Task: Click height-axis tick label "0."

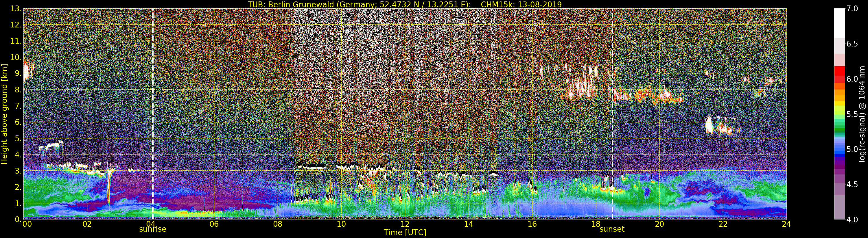Action: [x=18, y=220]
